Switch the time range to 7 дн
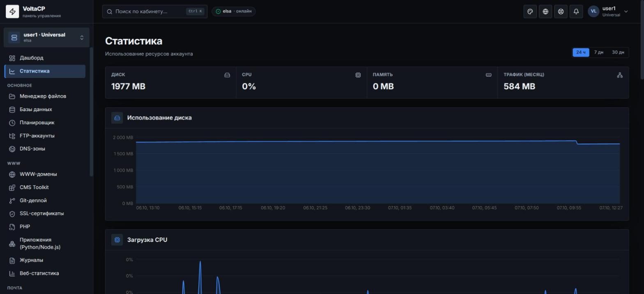Image resolution: width=644 pixels, height=294 pixels. coord(598,52)
